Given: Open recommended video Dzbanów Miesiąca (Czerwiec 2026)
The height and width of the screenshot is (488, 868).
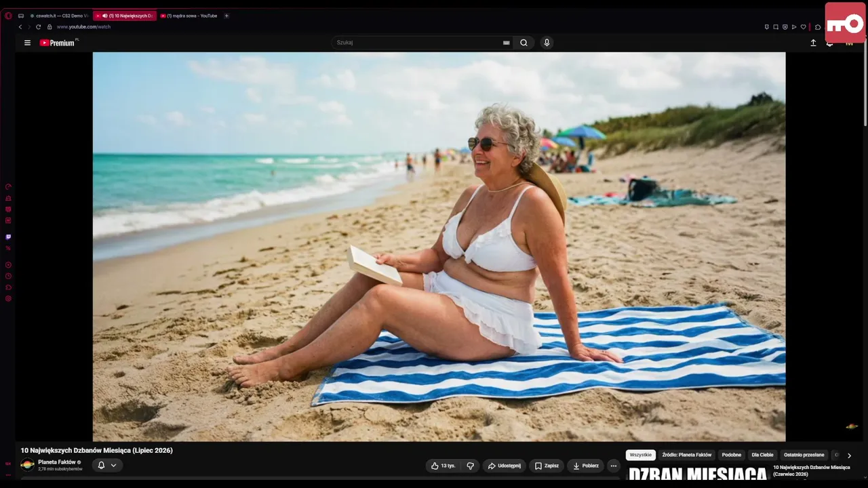Looking at the screenshot, I should coord(811,470).
